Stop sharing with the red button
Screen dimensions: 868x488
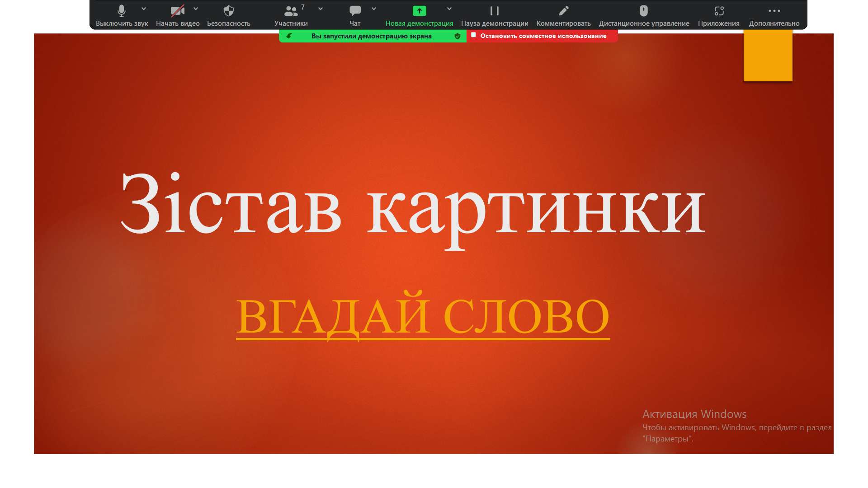[542, 36]
